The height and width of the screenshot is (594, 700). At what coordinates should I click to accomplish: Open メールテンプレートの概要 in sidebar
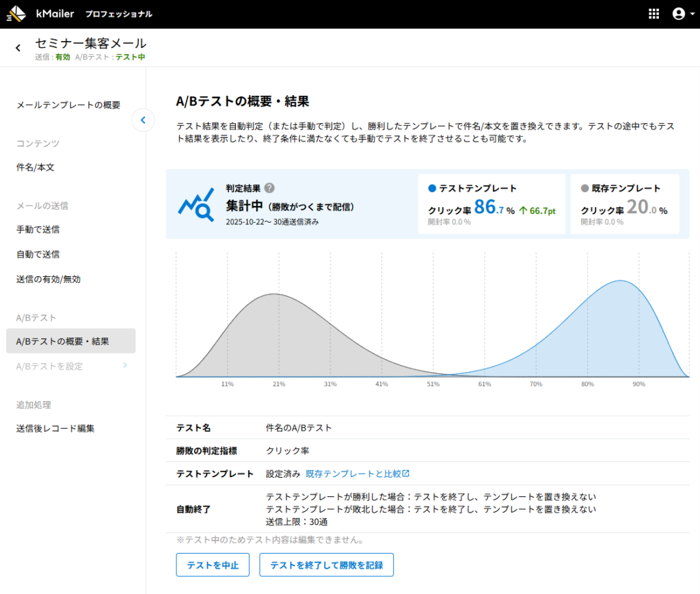click(68, 105)
